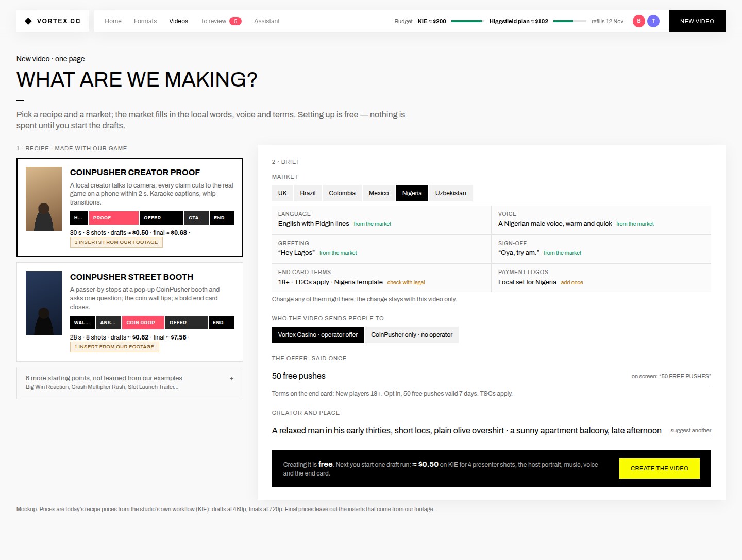This screenshot has width=742, height=560.
Task: Open the Videos tab
Action: [x=178, y=21]
